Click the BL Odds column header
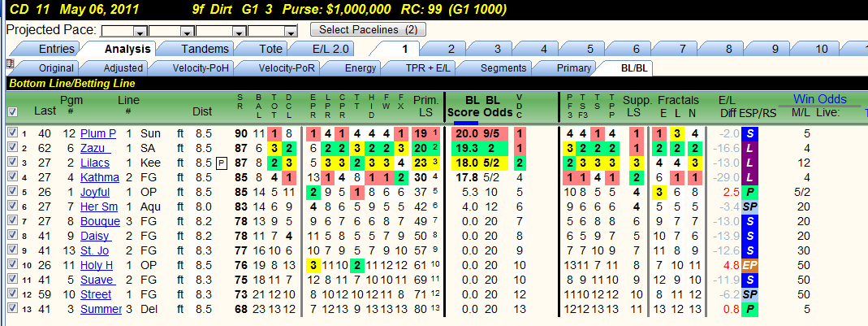 click(x=499, y=106)
